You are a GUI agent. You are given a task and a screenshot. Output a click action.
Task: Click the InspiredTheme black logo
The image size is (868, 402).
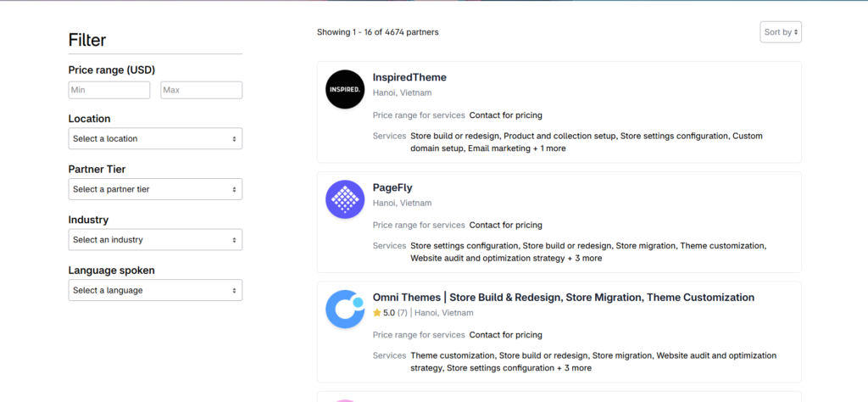click(x=345, y=89)
